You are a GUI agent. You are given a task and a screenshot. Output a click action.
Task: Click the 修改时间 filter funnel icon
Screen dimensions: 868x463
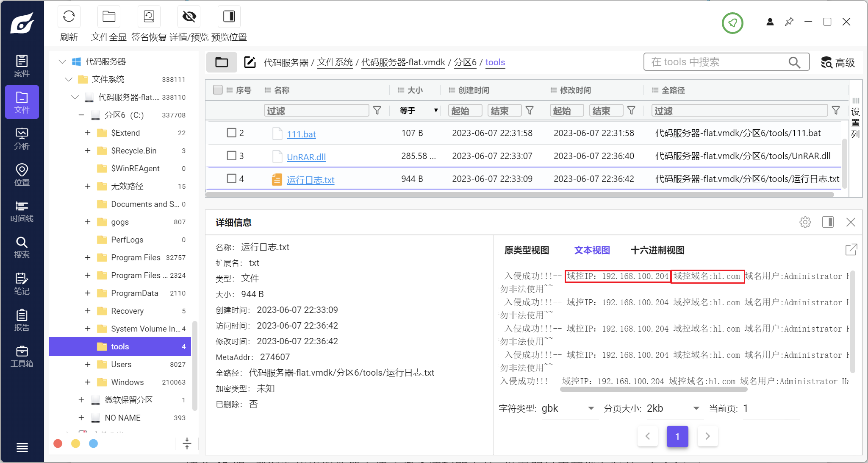coord(631,111)
